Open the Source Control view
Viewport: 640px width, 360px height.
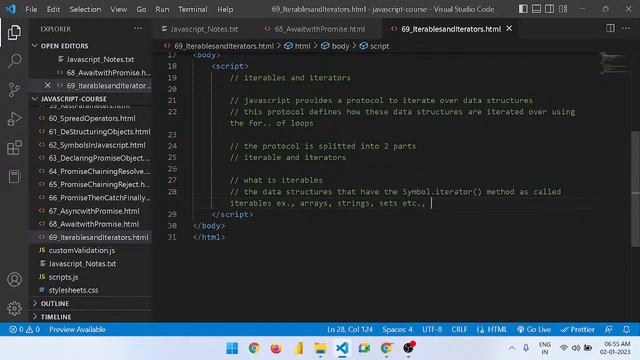[x=14, y=90]
